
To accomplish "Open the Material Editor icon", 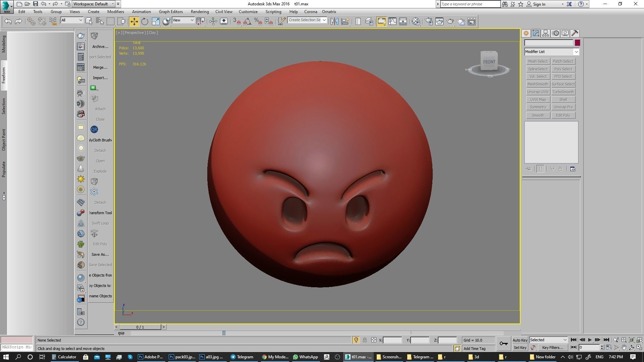I will [416, 21].
